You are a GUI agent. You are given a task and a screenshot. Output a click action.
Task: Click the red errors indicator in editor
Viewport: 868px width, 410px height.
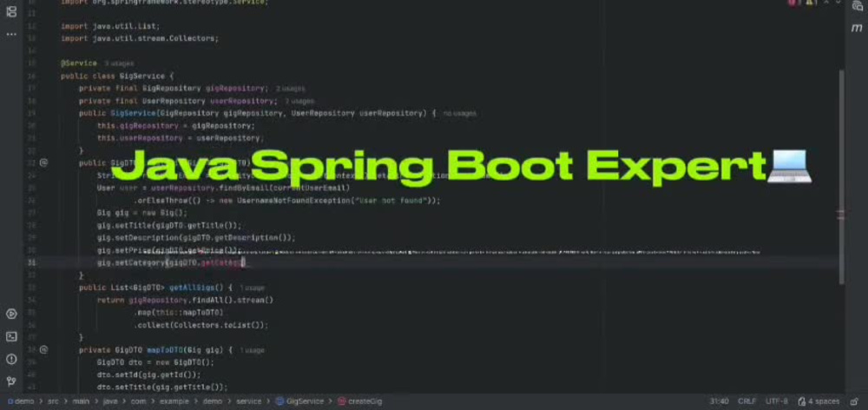pos(792,3)
